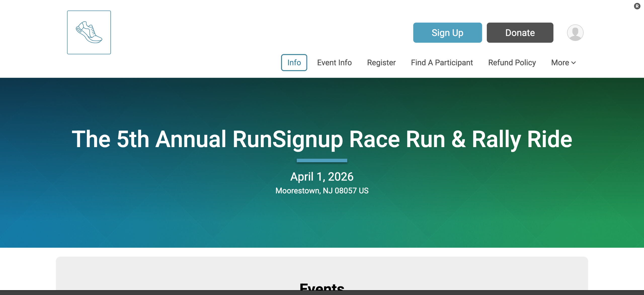This screenshot has height=295, width=644.
Task: Go to the Event Info menu item
Action: pos(334,63)
